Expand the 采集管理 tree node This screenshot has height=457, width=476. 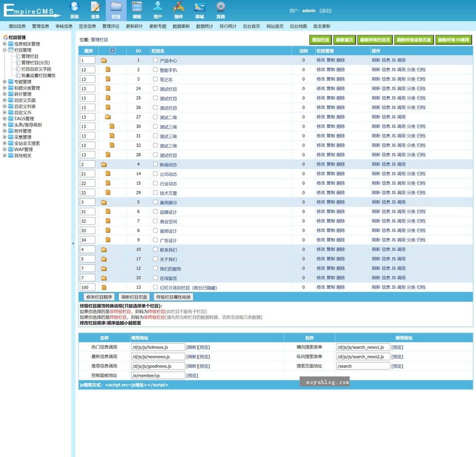coord(5,137)
